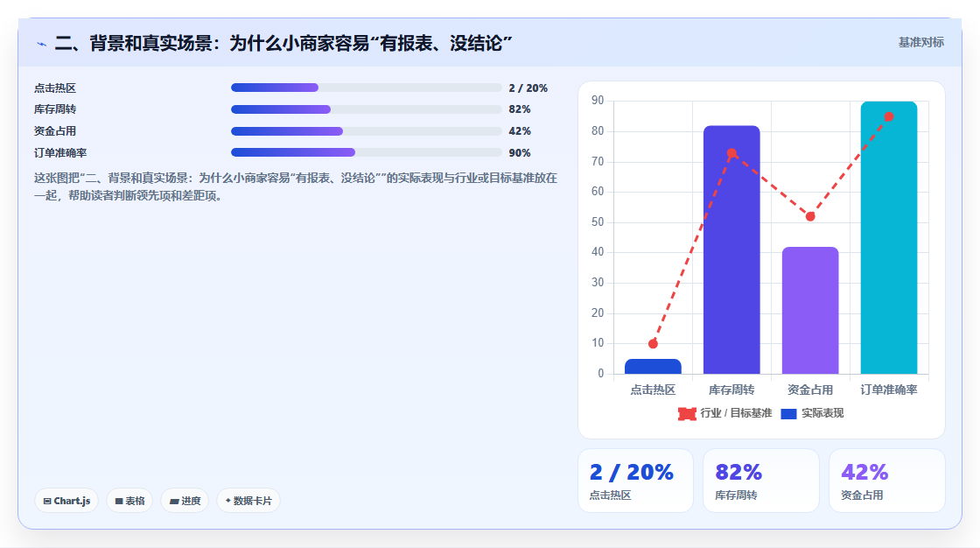Image resolution: width=980 pixels, height=548 pixels.
Task: Click the 资金占用 row label in progress list
Action: point(55,131)
